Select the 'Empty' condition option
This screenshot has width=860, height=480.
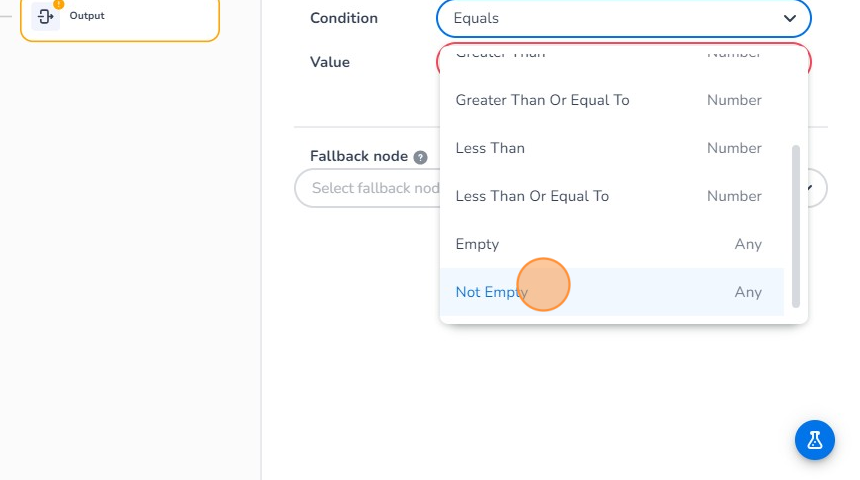pos(477,244)
